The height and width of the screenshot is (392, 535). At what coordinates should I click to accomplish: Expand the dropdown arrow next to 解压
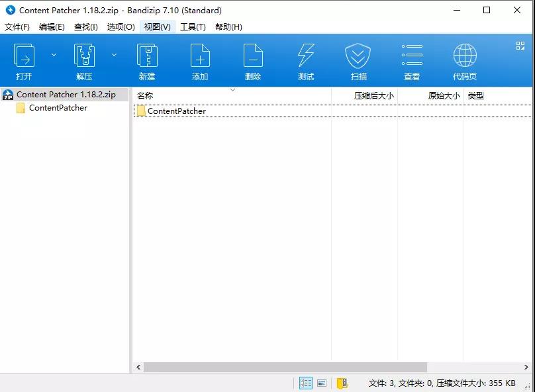(115, 55)
